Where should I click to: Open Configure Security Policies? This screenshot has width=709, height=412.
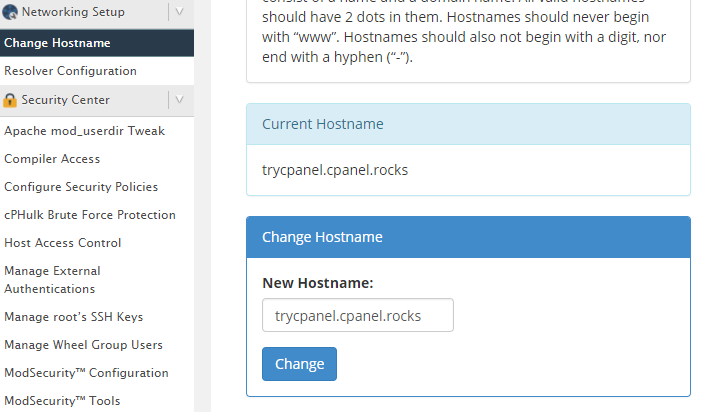tap(81, 187)
